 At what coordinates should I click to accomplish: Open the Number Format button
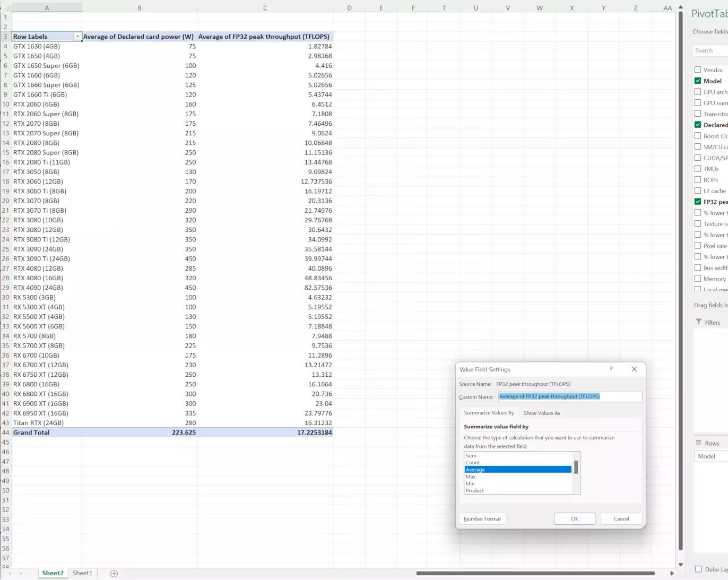(x=482, y=519)
